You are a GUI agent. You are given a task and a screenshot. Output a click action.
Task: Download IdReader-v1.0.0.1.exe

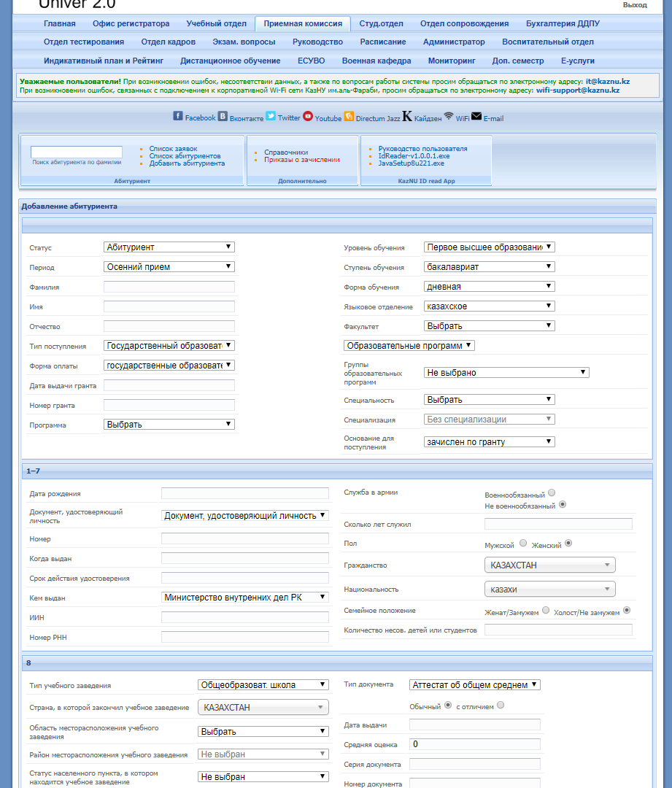tap(414, 156)
